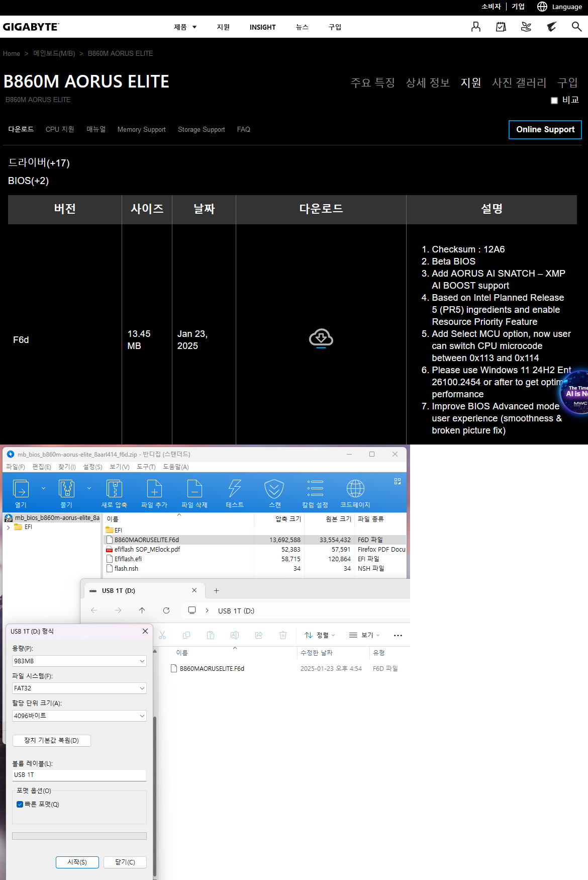Image resolution: width=588 pixels, height=880 pixels.
Task: Click 시작(S) to start formatting
Action: click(x=77, y=862)
